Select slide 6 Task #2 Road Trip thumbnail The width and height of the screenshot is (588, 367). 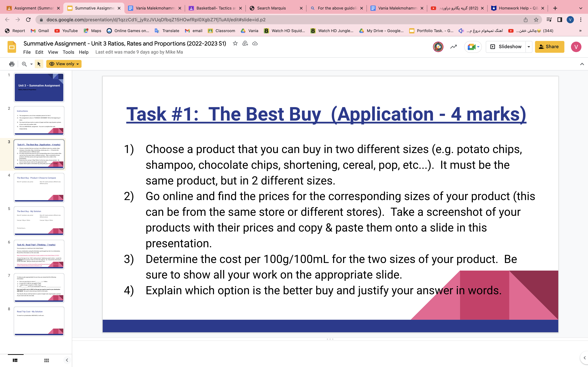pos(39,255)
